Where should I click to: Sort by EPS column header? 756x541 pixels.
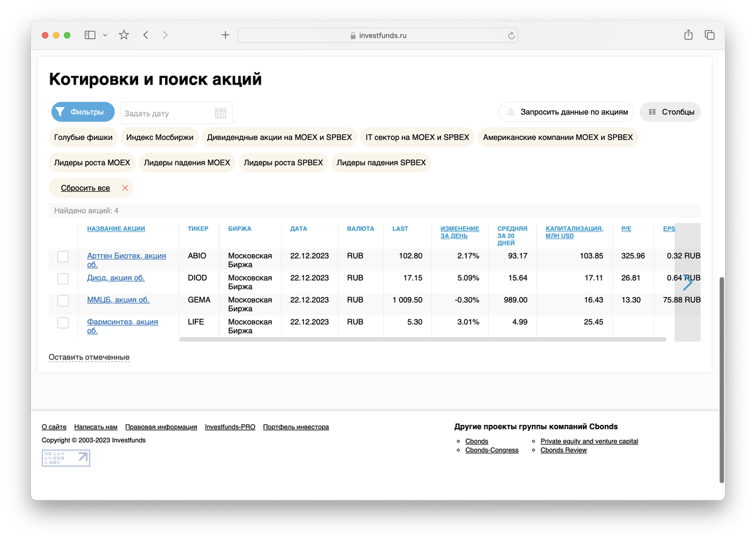(668, 229)
